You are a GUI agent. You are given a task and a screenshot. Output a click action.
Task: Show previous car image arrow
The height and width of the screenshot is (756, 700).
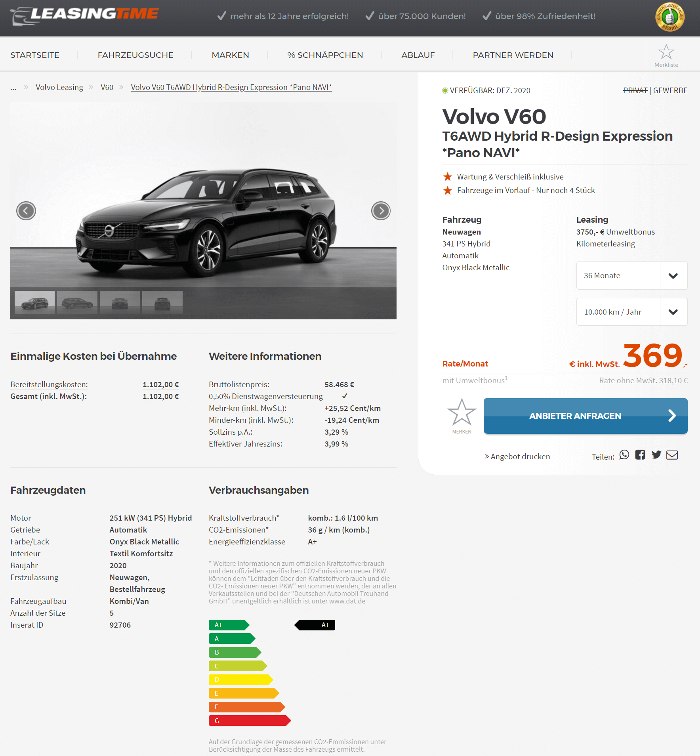(x=26, y=211)
